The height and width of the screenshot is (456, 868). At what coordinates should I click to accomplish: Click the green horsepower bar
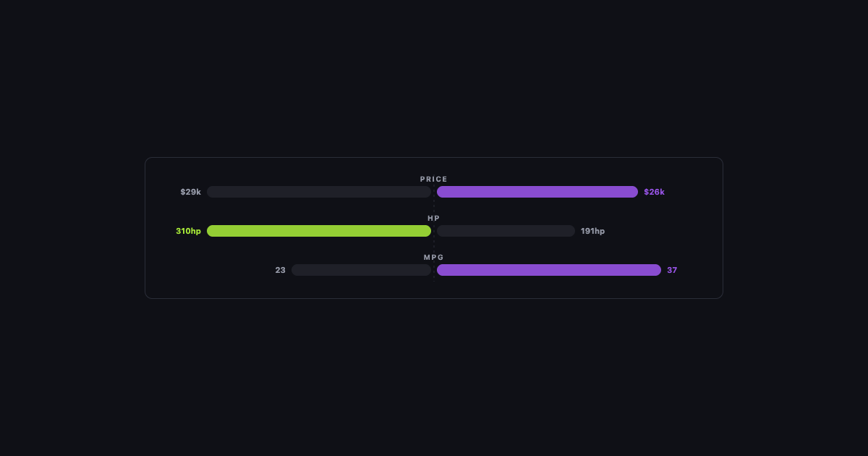pos(319,231)
